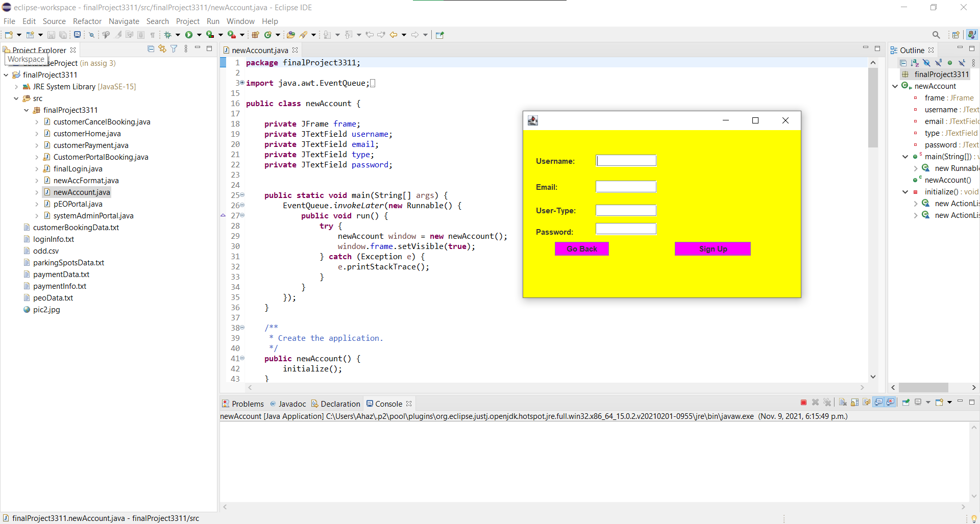Clear the Console output
980x524 pixels.
pyautogui.click(x=842, y=403)
